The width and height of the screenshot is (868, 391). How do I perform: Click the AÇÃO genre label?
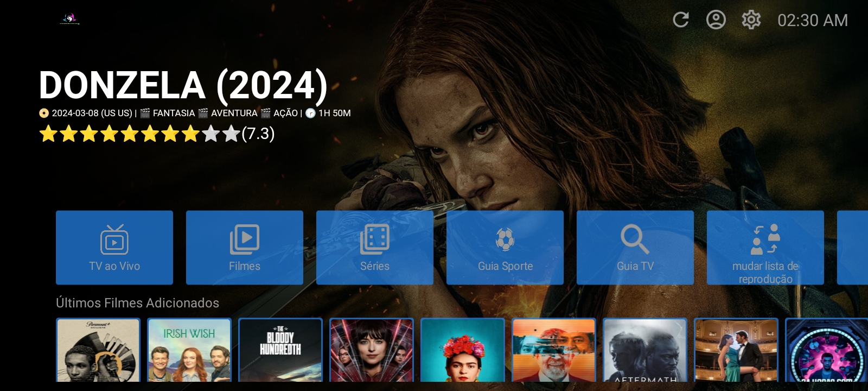pyautogui.click(x=286, y=113)
